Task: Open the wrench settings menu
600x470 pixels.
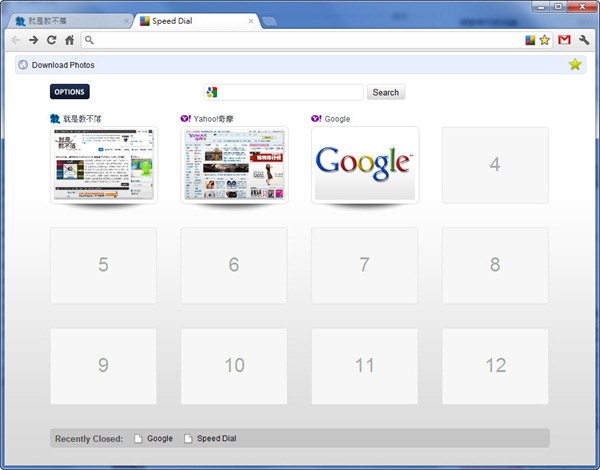Action: pyautogui.click(x=584, y=40)
